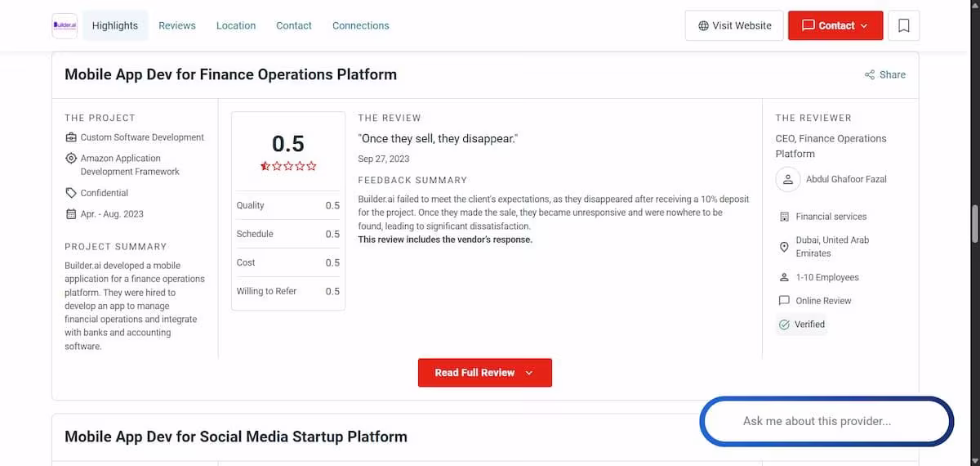Viewport: 980px width, 466px height.
Task: Click the Willing to Refer rating row
Action: point(288,291)
